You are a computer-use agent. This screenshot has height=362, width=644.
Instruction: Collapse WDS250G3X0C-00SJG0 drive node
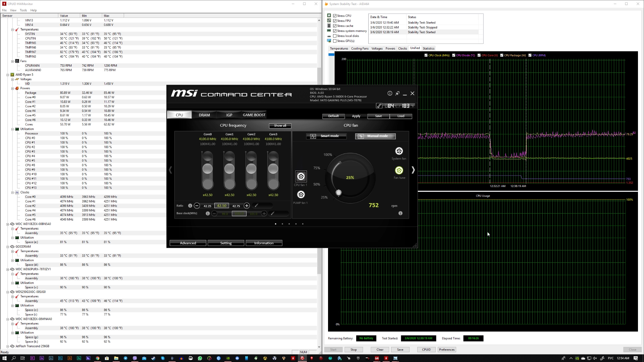[8, 292]
